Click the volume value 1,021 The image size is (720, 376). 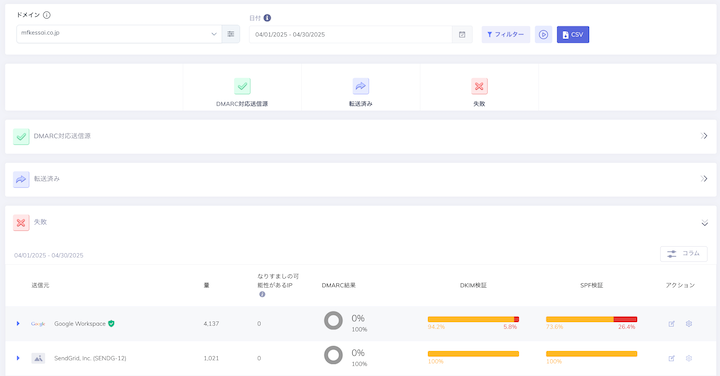pyautogui.click(x=211, y=358)
